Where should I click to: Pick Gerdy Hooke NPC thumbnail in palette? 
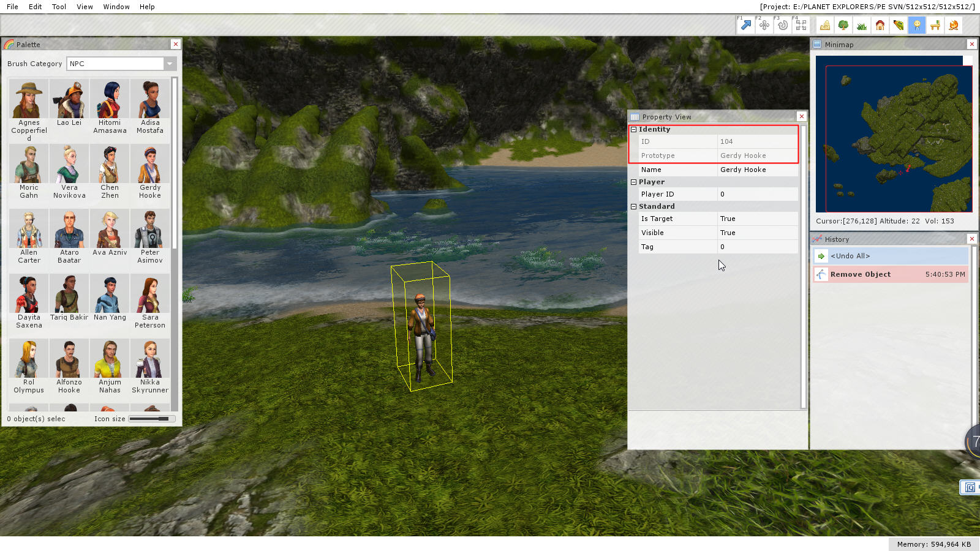click(x=150, y=165)
